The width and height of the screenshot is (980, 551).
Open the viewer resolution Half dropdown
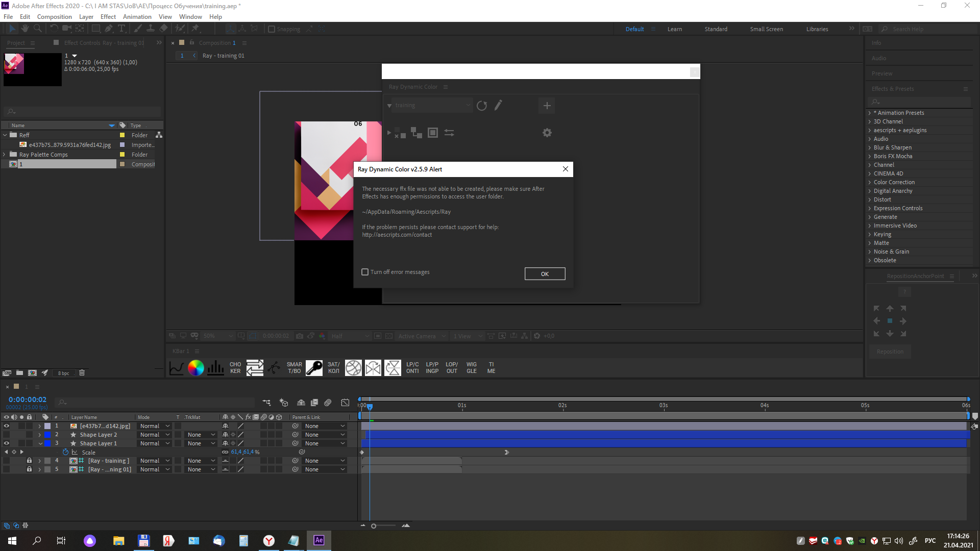point(350,336)
